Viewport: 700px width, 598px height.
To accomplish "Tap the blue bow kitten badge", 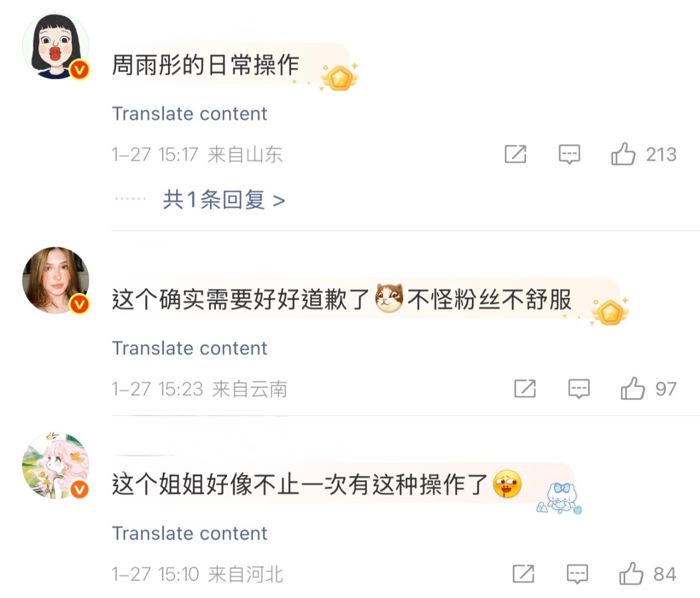I will point(560,498).
